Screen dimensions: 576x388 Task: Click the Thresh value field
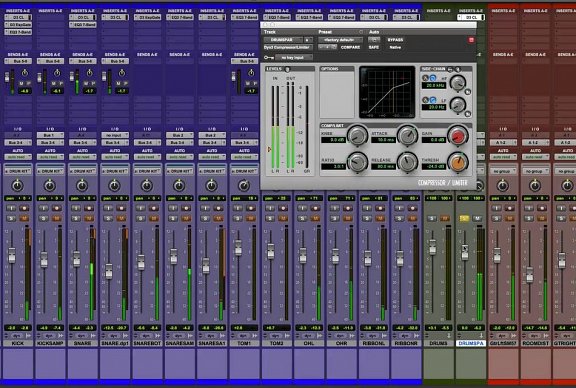coord(433,166)
